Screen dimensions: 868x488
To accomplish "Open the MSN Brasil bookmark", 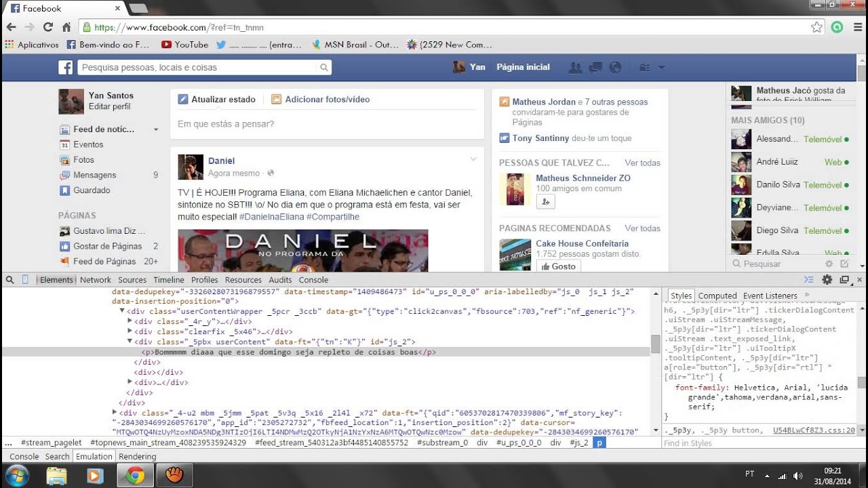I will [x=355, y=45].
